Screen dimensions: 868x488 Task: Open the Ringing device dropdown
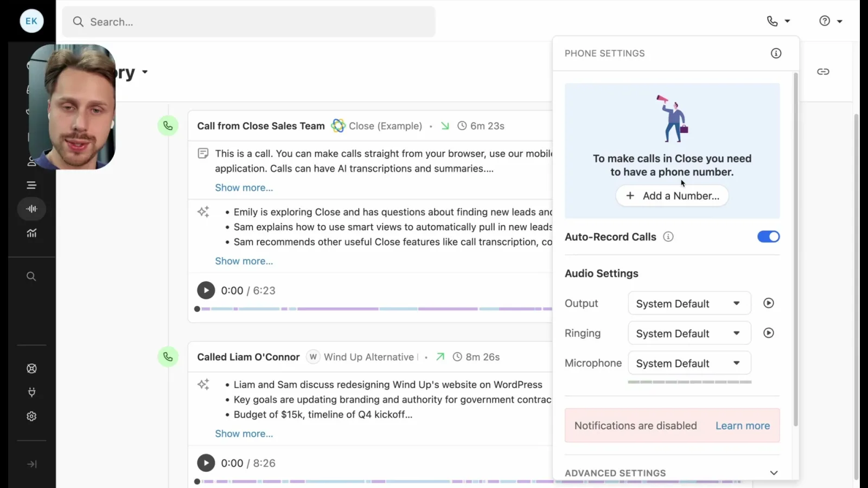(690, 333)
